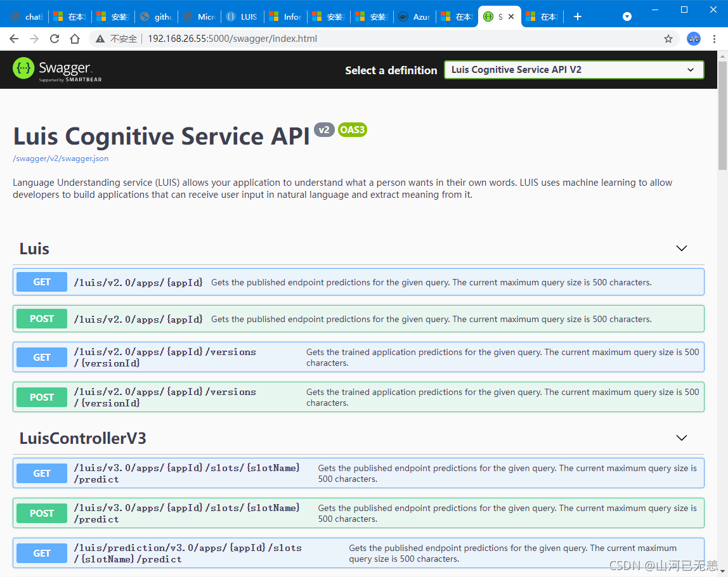Click the browser back arrow
The width and height of the screenshot is (728, 577).
click(x=14, y=39)
